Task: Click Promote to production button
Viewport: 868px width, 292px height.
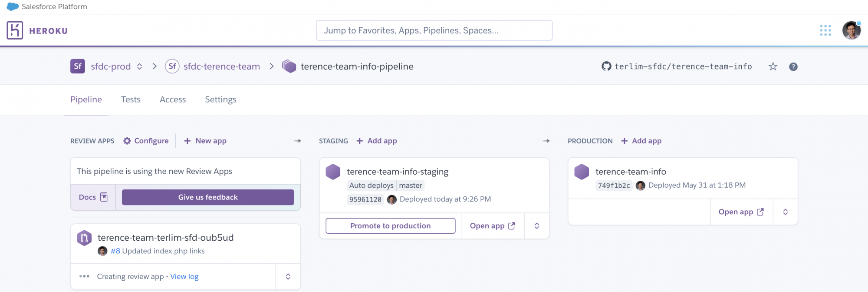Action: [391, 226]
